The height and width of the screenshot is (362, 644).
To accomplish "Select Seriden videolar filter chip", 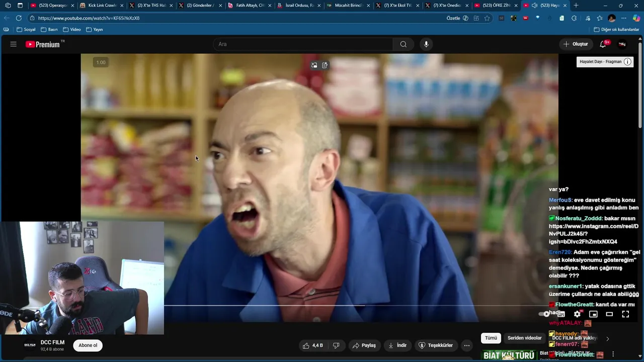I will click(525, 338).
